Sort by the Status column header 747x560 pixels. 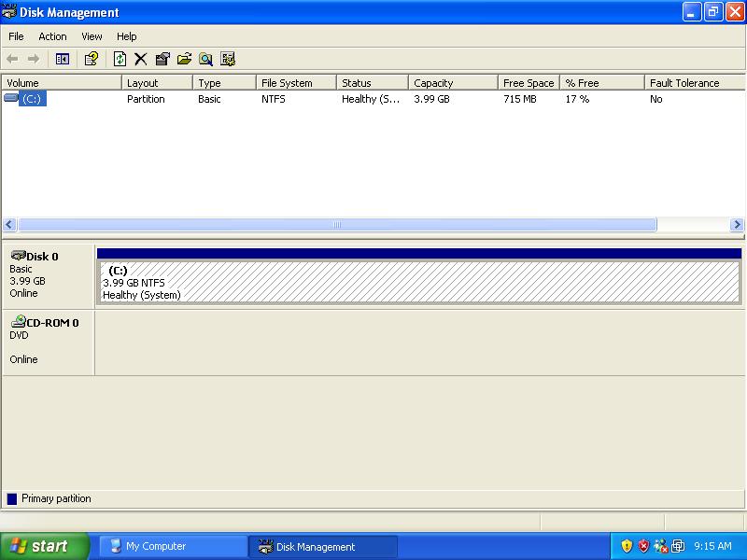coord(373,83)
